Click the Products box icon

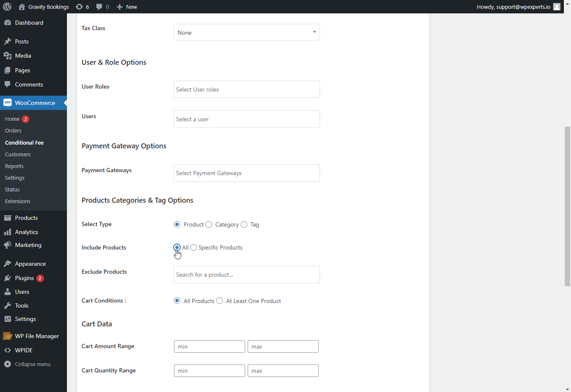coord(8,218)
